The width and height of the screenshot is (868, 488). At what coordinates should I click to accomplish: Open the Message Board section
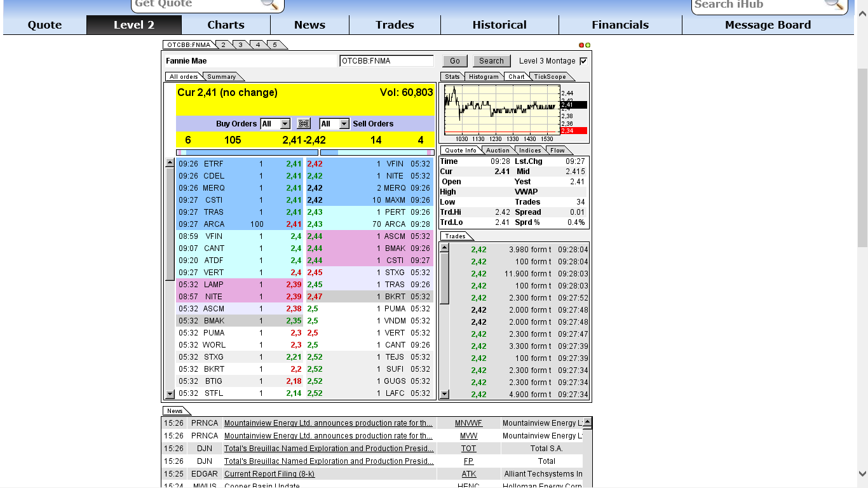pos(768,25)
